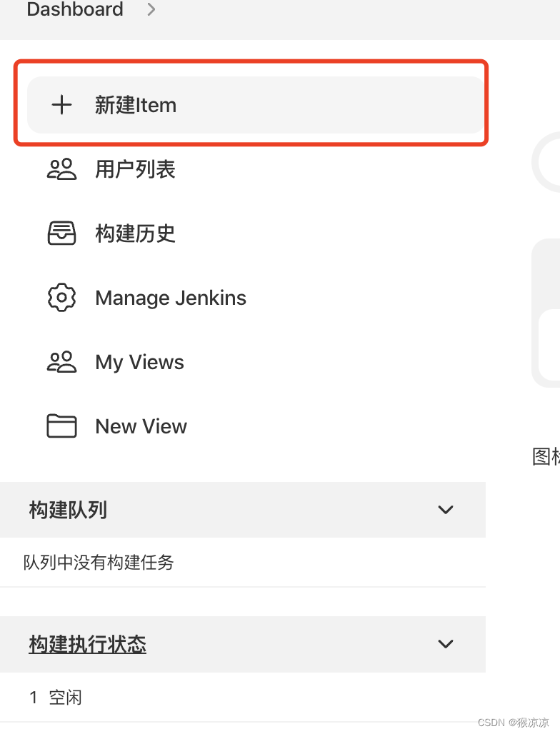560x734 pixels.
Task: Open the 构建执行状态 underlined heading link
Action: [x=88, y=644]
